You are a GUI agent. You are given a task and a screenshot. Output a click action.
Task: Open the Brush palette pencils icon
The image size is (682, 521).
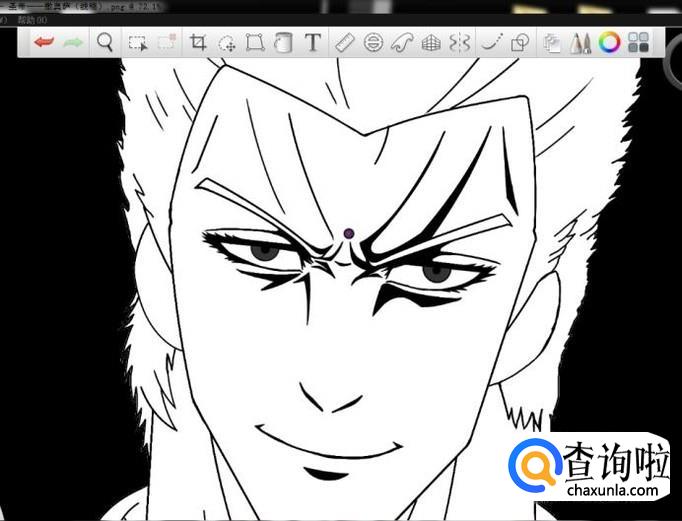581,43
